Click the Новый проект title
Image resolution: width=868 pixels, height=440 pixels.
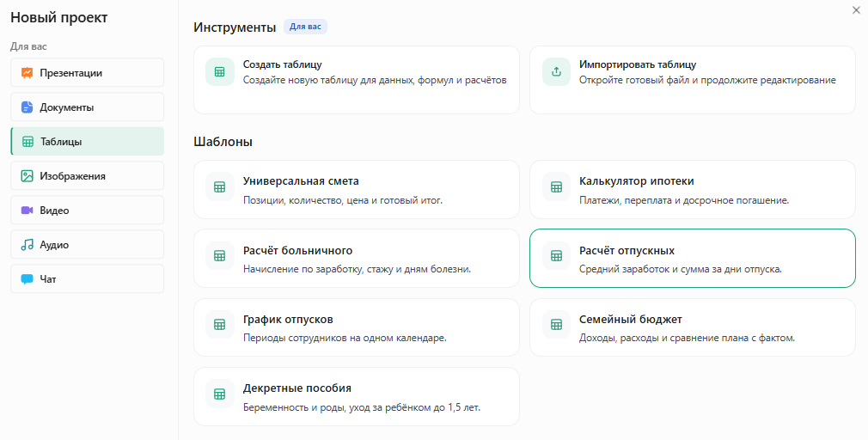pyautogui.click(x=58, y=18)
